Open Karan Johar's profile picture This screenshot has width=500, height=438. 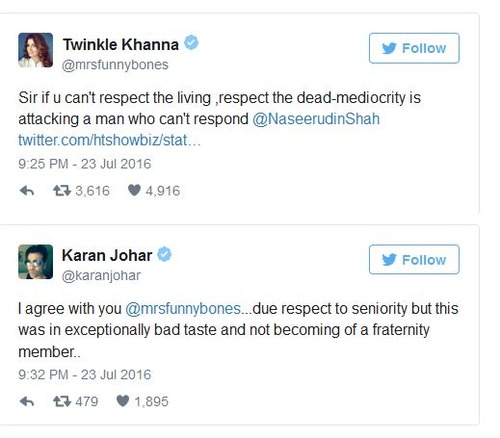35,262
